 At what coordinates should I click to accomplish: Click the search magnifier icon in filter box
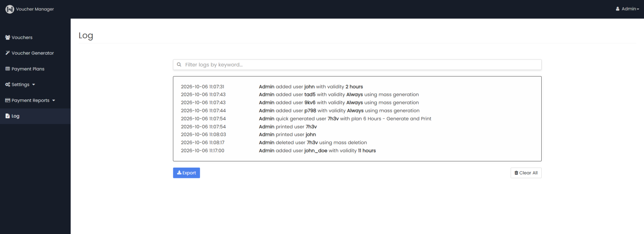pos(179,64)
